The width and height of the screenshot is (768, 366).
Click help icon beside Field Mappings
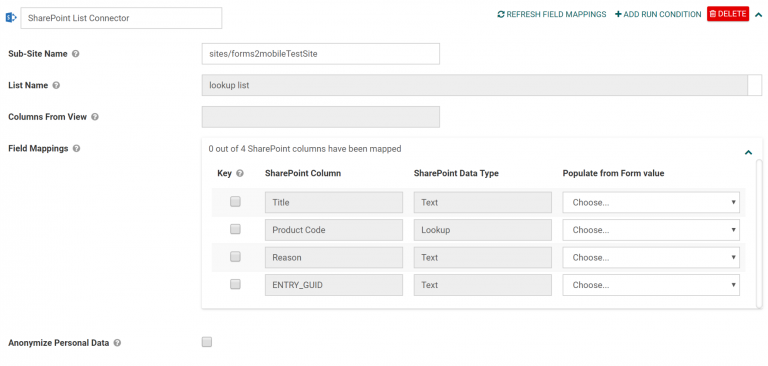(x=76, y=148)
